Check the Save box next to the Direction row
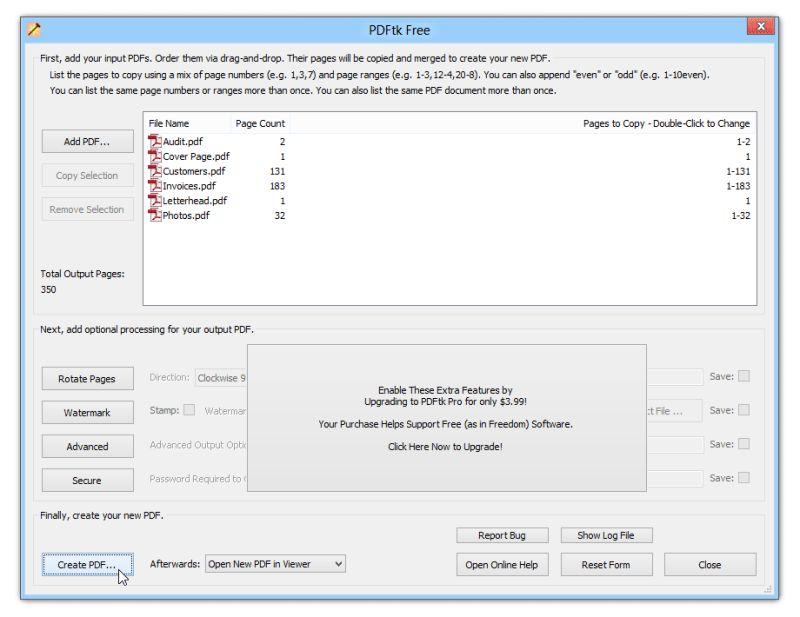This screenshot has width=800, height=617. click(743, 377)
